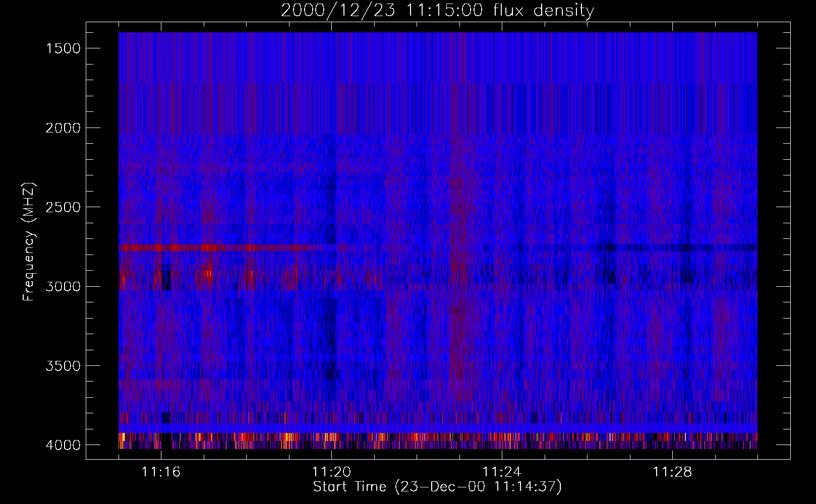The image size is (816, 504).
Task: Click the 11:24 time axis label
Action: pos(502,472)
